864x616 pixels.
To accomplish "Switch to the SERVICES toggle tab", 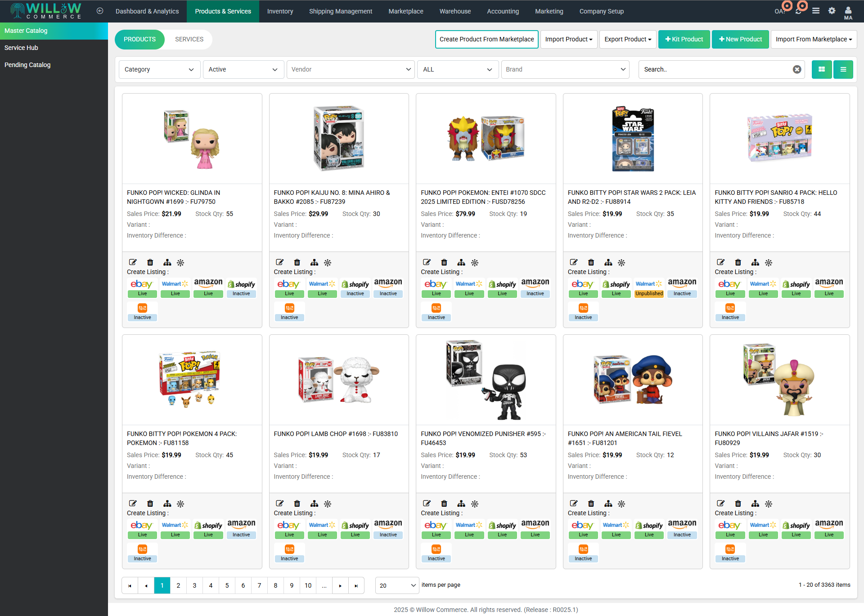I will click(189, 39).
